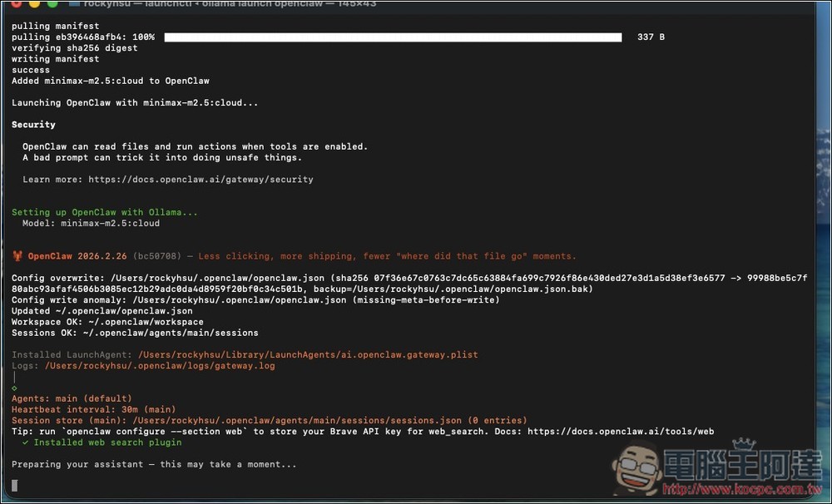Click the pulling progress bar at 100%
Image resolution: width=832 pixels, height=504 pixels.
(x=394, y=37)
